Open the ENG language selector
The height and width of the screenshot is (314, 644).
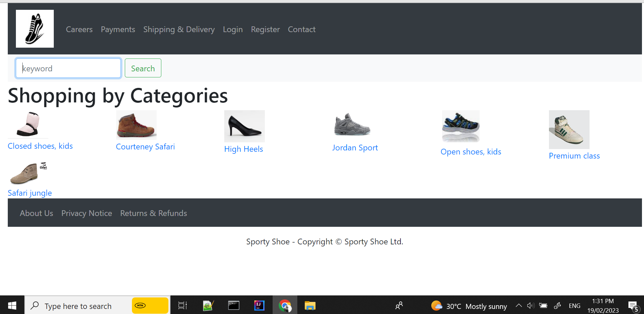pyautogui.click(x=574, y=305)
